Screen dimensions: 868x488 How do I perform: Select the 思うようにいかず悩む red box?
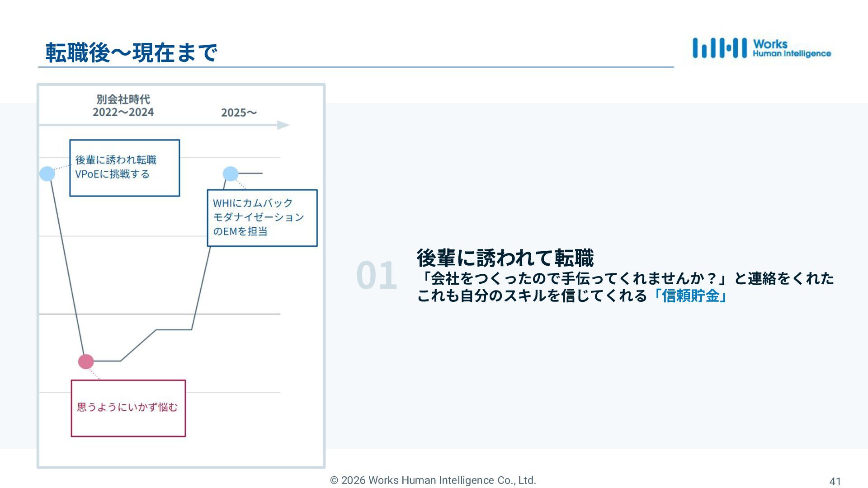click(128, 408)
